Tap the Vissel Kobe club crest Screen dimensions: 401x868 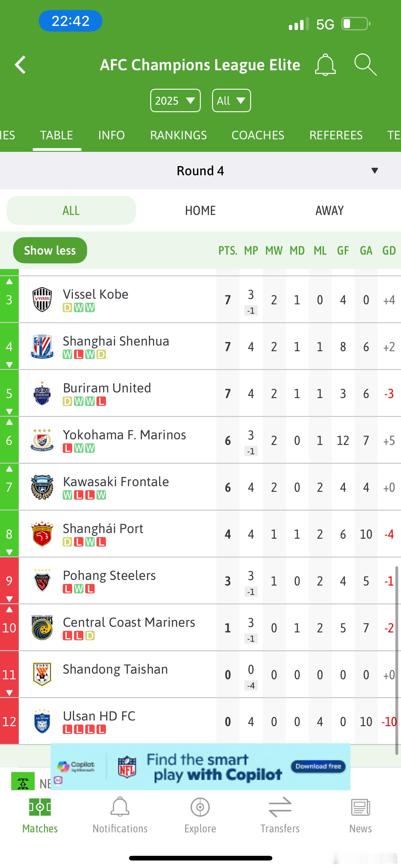[x=42, y=300]
